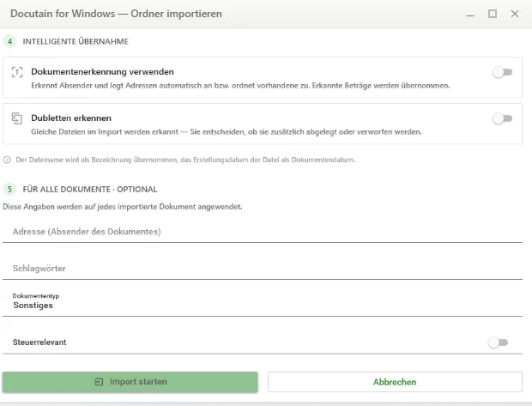The image size is (532, 406).
Task: Click the Abbrechen button
Action: coord(395,382)
